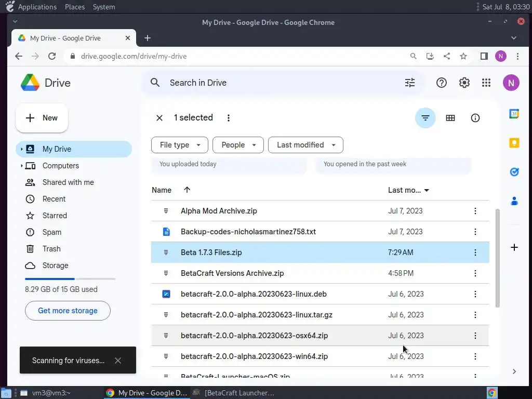Screen dimensions: 532x399
Task: Open more actions for betacraft osx64.zip file
Action: tap(475, 336)
